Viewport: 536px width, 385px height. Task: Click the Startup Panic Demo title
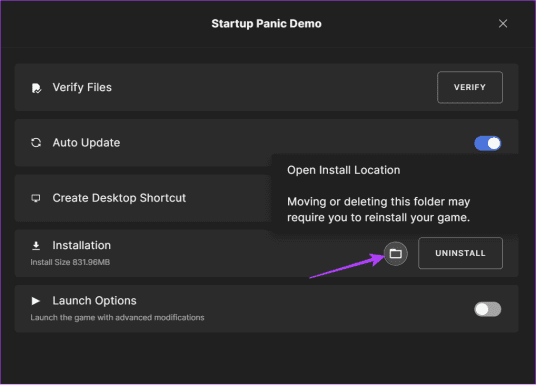[x=266, y=24]
